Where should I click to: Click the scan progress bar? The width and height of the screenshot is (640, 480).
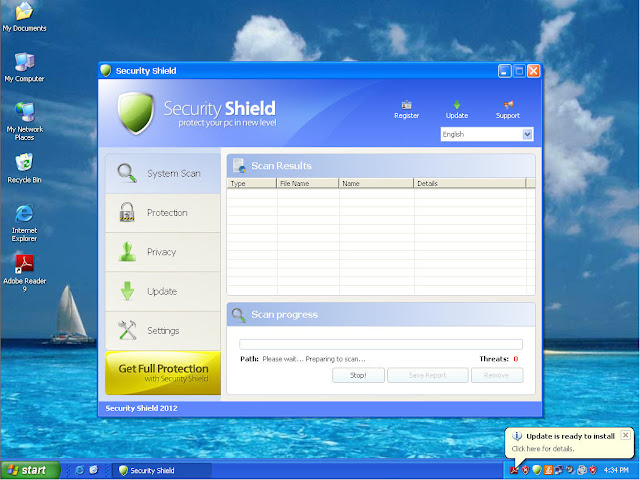381,344
